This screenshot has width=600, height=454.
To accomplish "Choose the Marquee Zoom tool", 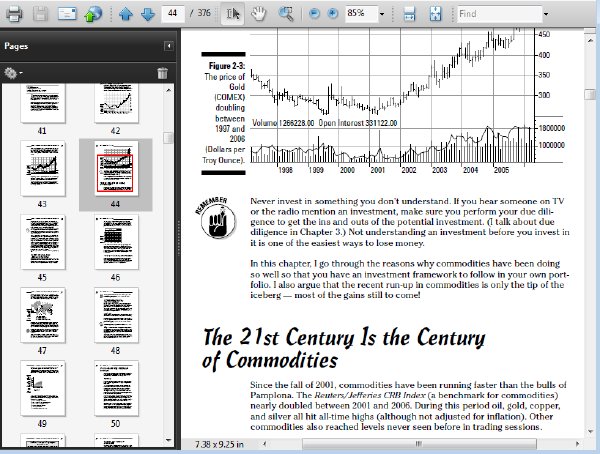I will pyautogui.click(x=285, y=14).
